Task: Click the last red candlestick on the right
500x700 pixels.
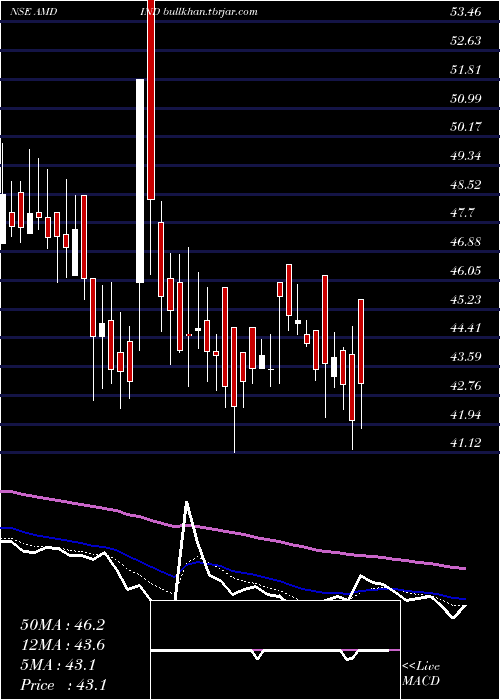Action: click(361, 342)
